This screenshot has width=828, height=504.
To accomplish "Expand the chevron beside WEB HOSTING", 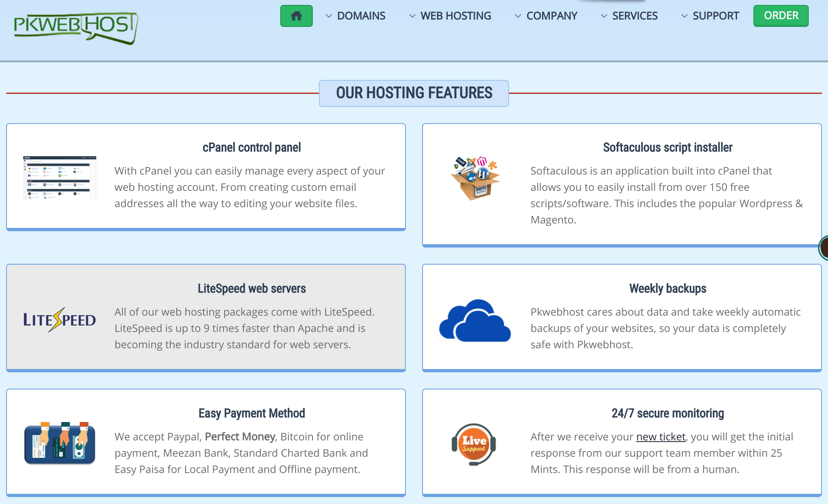I will coord(412,16).
